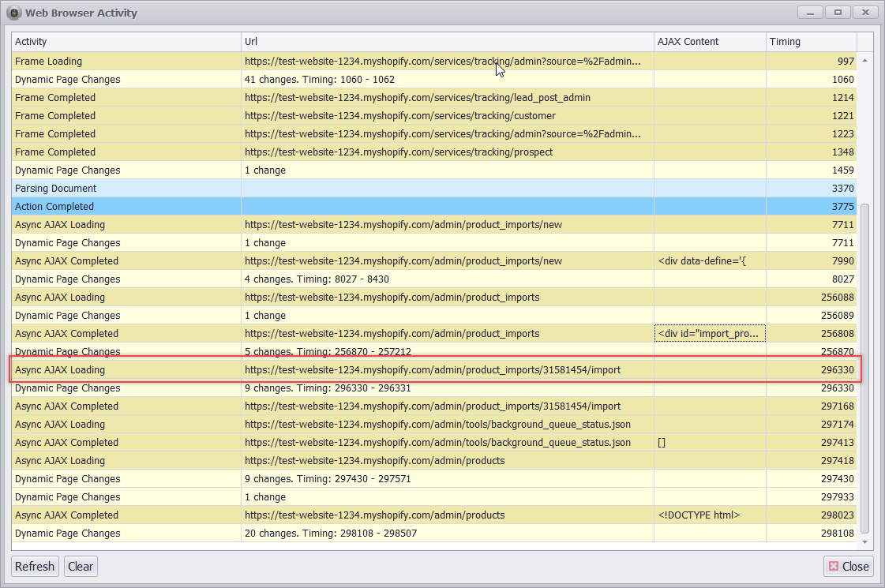
Task: Sort by the Activity column header
Action: point(126,41)
